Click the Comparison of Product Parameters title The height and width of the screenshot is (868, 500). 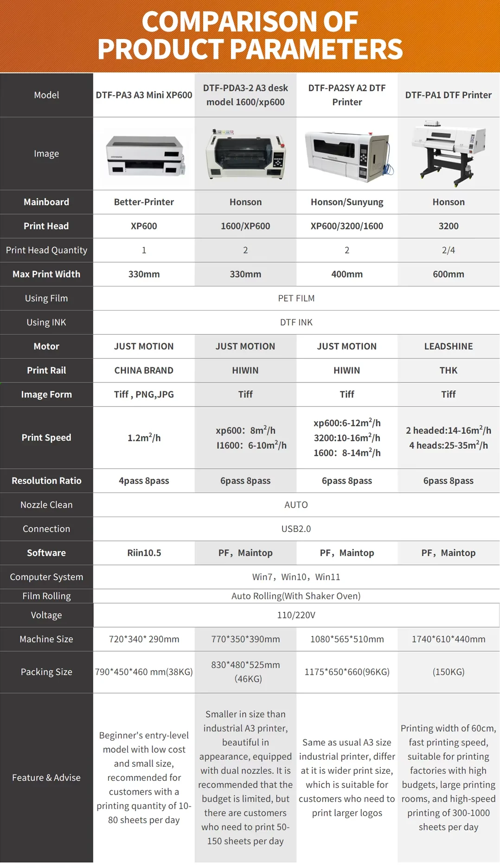click(x=250, y=35)
